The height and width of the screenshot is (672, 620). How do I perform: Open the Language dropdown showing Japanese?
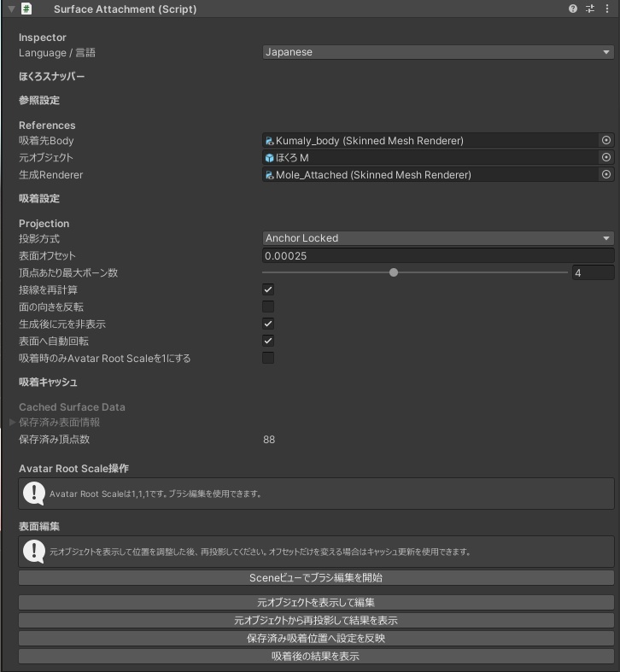point(438,52)
